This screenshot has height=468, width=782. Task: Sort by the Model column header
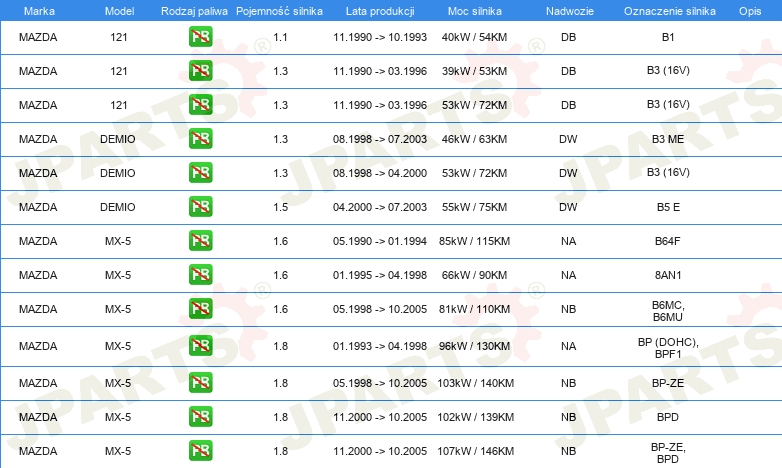pos(119,11)
